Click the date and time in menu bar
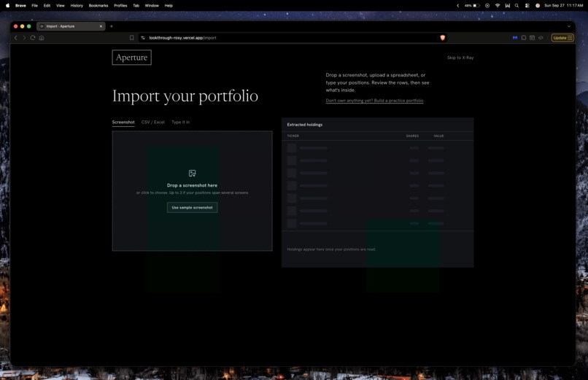This screenshot has height=380, width=588. (x=564, y=6)
